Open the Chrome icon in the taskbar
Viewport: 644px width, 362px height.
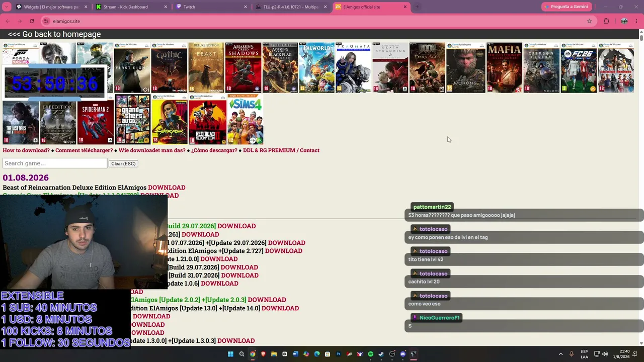[253, 354]
